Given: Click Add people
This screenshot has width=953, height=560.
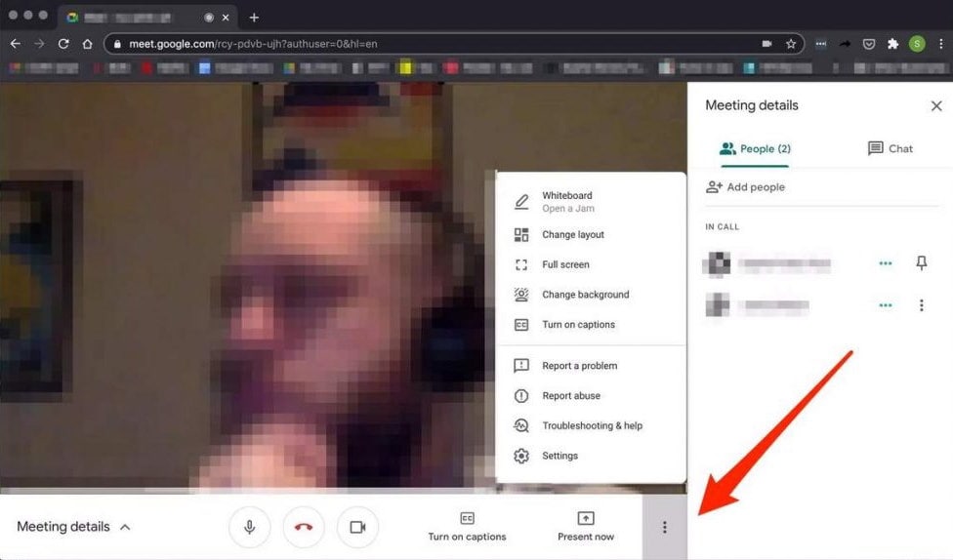Looking at the screenshot, I should tap(745, 187).
